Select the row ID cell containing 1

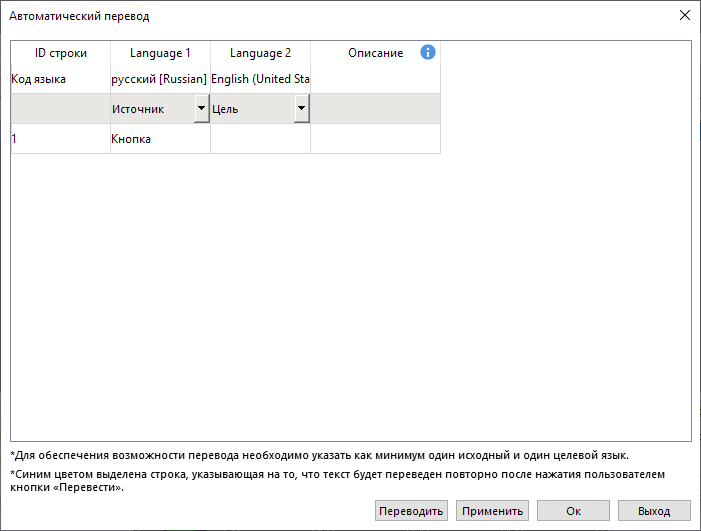[x=60, y=139]
